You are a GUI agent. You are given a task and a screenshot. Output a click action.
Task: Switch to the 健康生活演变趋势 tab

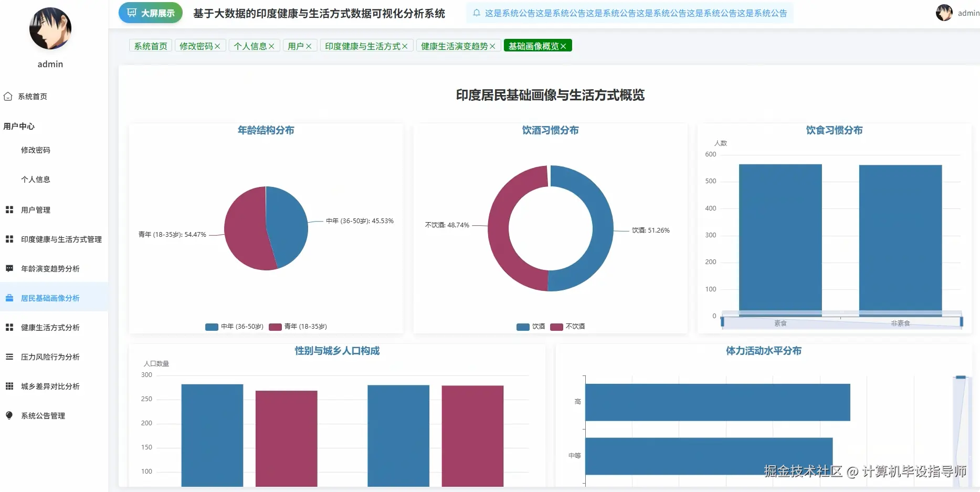[x=455, y=46]
